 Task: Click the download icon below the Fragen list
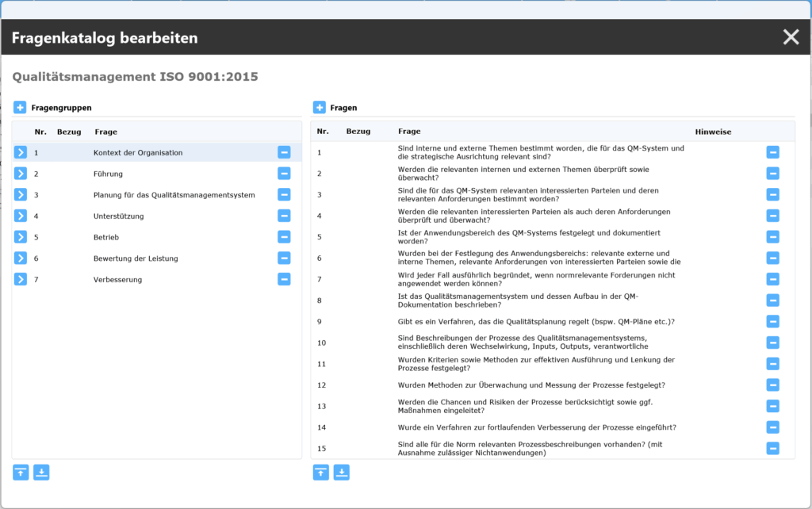tap(341, 473)
